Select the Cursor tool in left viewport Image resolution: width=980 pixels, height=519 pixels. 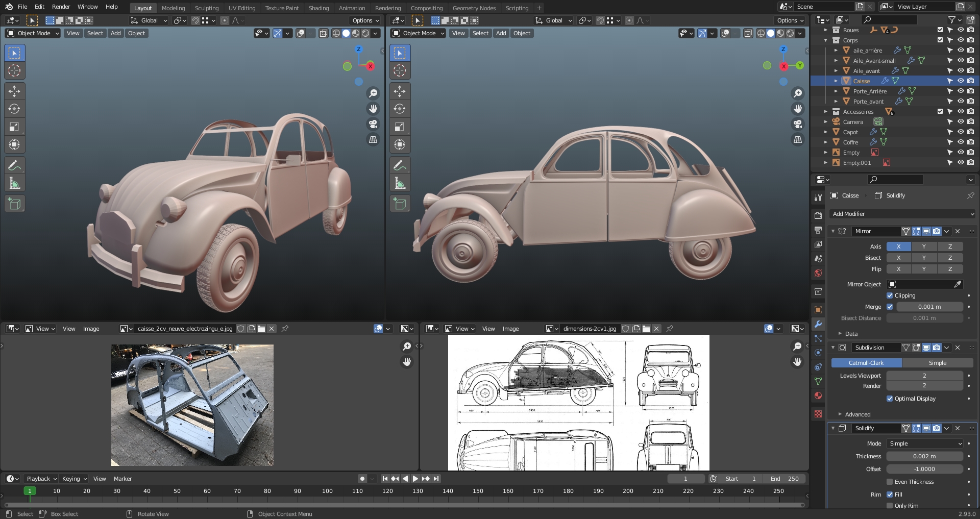click(x=14, y=70)
